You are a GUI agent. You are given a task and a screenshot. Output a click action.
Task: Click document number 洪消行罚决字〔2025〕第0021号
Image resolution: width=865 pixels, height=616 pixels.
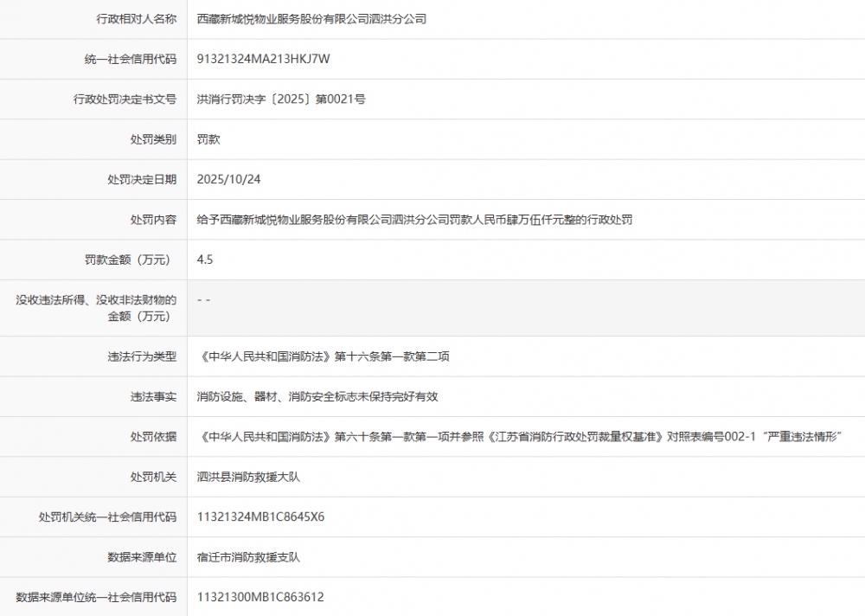[x=281, y=99]
